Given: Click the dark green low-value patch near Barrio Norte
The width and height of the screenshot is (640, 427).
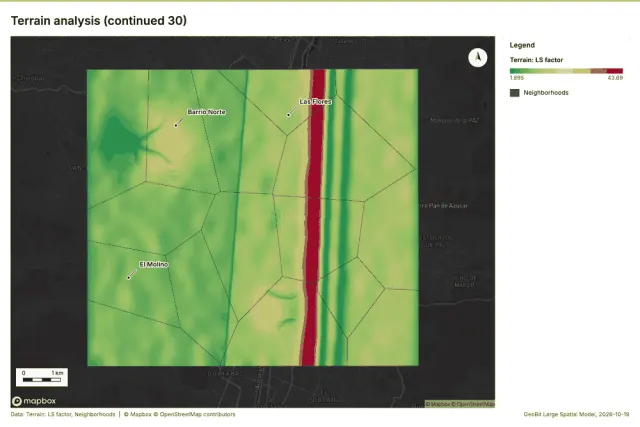Looking at the screenshot, I should (x=119, y=141).
